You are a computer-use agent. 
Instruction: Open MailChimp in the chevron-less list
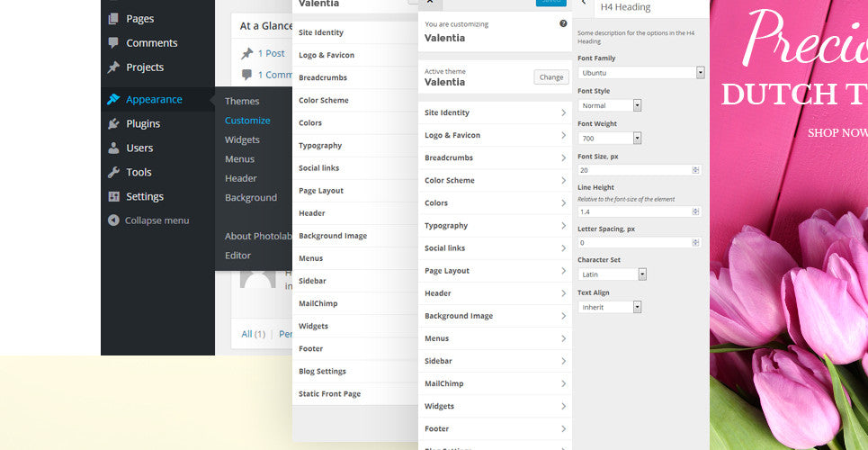click(354, 303)
